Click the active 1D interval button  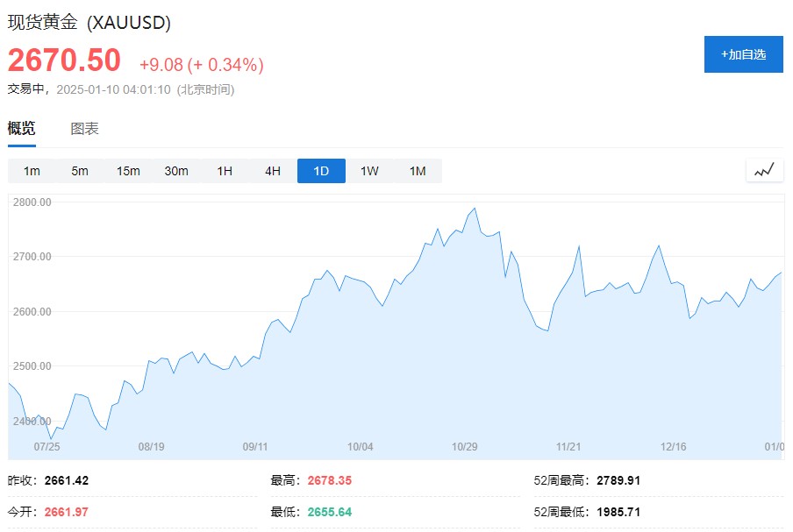(321, 171)
